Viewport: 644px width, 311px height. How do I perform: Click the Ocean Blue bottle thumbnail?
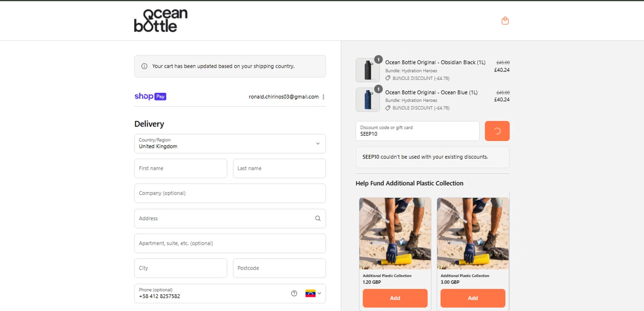pos(368,100)
